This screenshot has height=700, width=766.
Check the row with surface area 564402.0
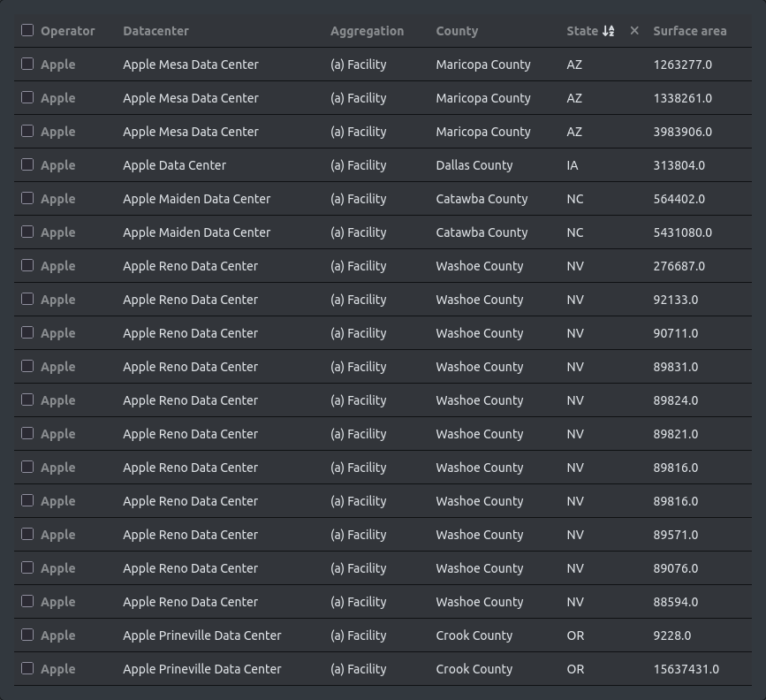pyautogui.click(x=27, y=199)
